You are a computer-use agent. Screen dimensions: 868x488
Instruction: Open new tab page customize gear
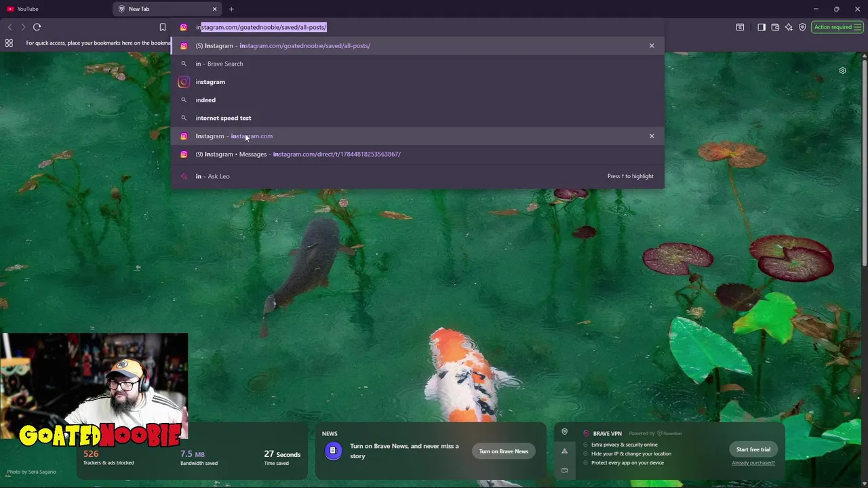click(842, 70)
